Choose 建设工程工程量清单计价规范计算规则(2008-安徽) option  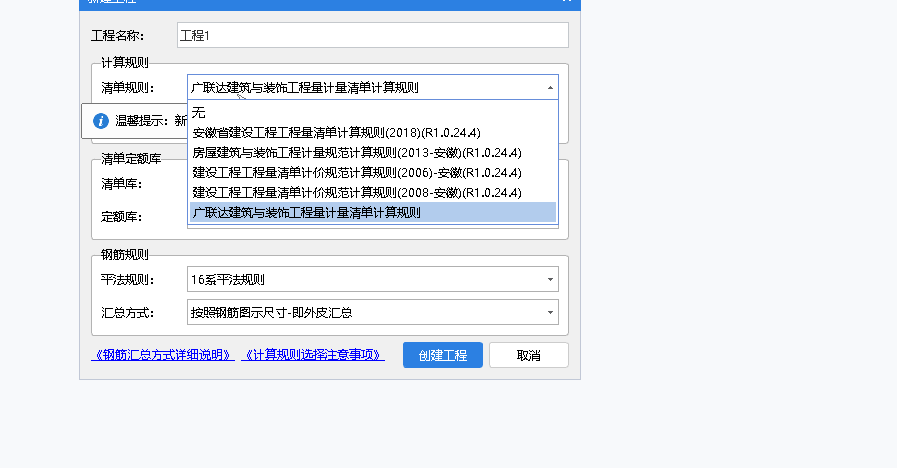[x=372, y=193]
